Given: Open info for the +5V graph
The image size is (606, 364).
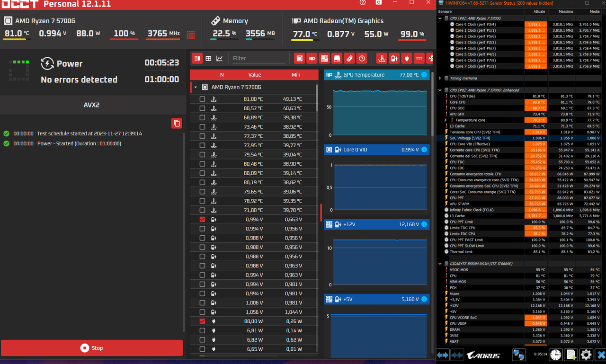Looking at the screenshot, I should pos(424,299).
